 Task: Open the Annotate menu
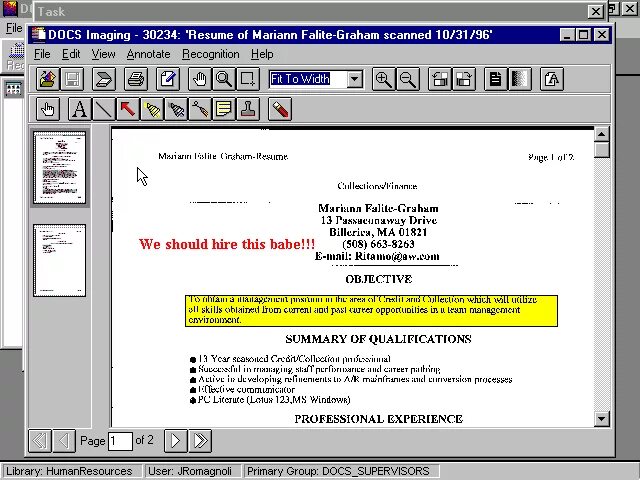[149, 54]
